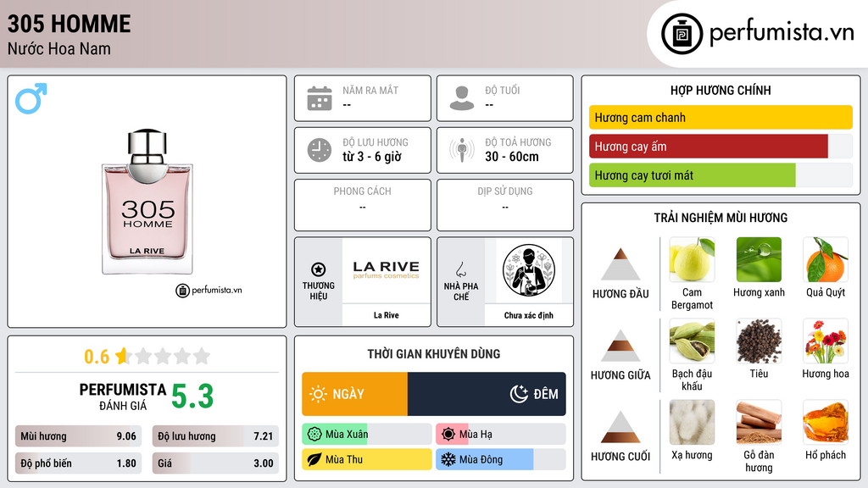This screenshot has height=488, width=868.
Task: Click the Trải nghiệm mùi hương heading
Action: [721, 218]
